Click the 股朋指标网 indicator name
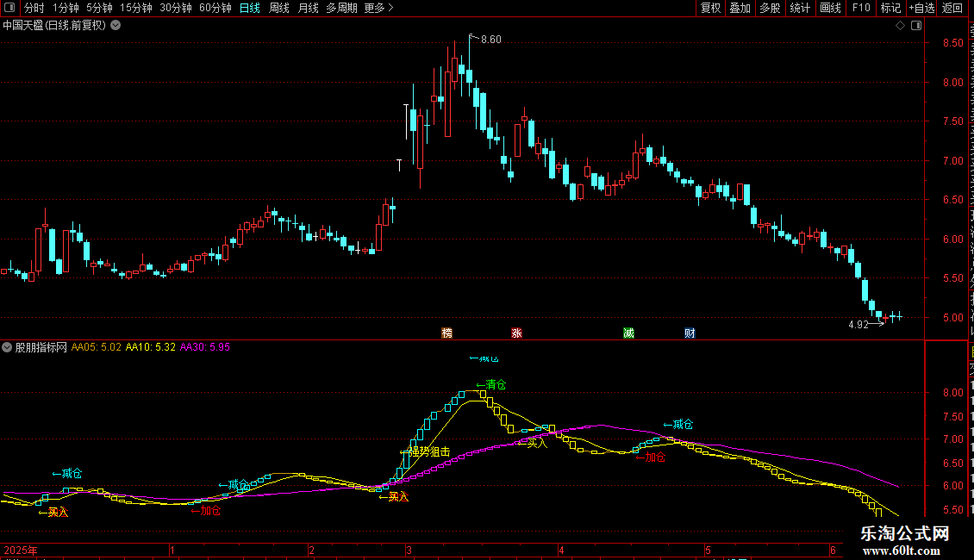The width and height of the screenshot is (974, 560). [41, 347]
